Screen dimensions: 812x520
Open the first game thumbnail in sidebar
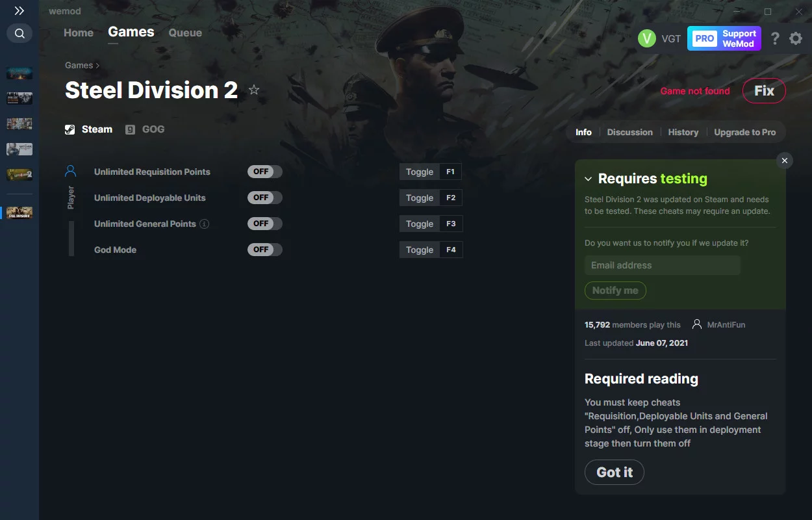tap(19, 73)
